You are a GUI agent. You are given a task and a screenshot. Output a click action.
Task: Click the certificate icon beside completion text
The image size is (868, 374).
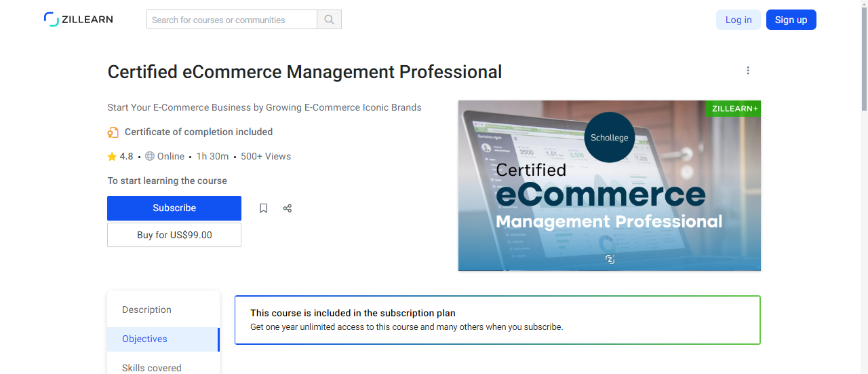[x=113, y=132]
